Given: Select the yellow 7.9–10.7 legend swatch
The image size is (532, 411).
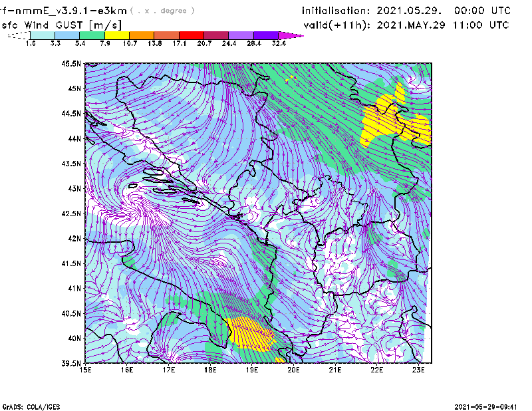Looking at the screenshot, I should (x=117, y=35).
